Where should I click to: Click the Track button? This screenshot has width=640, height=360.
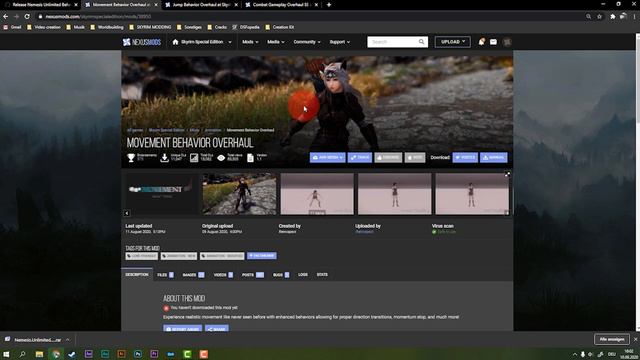[360, 158]
